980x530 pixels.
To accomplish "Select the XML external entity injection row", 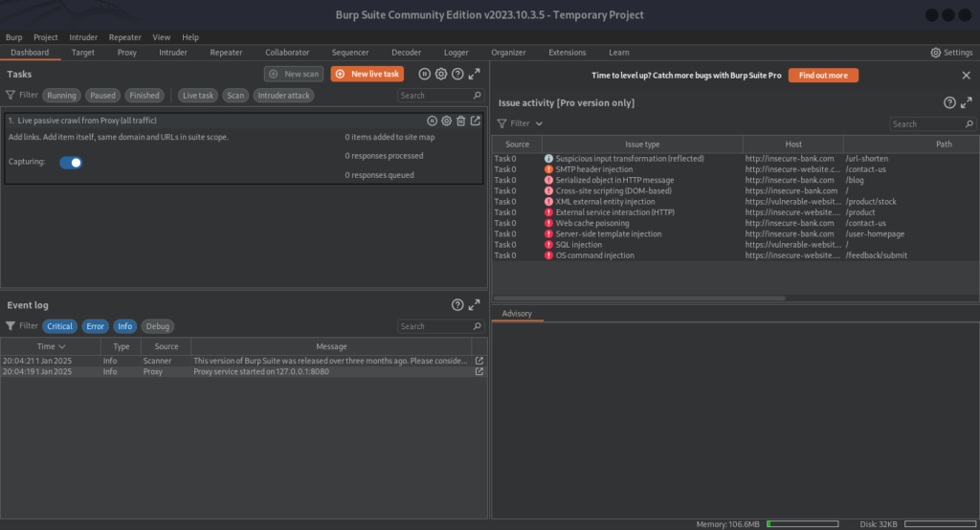I will click(x=736, y=201).
